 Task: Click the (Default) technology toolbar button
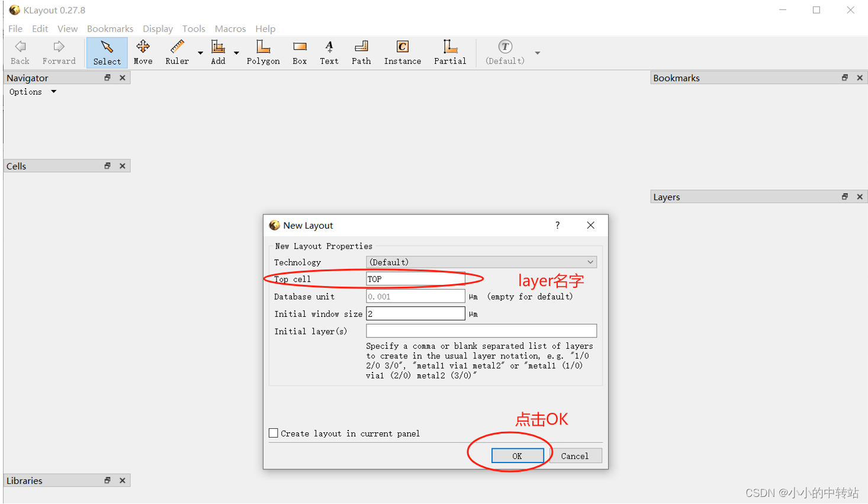pos(505,53)
